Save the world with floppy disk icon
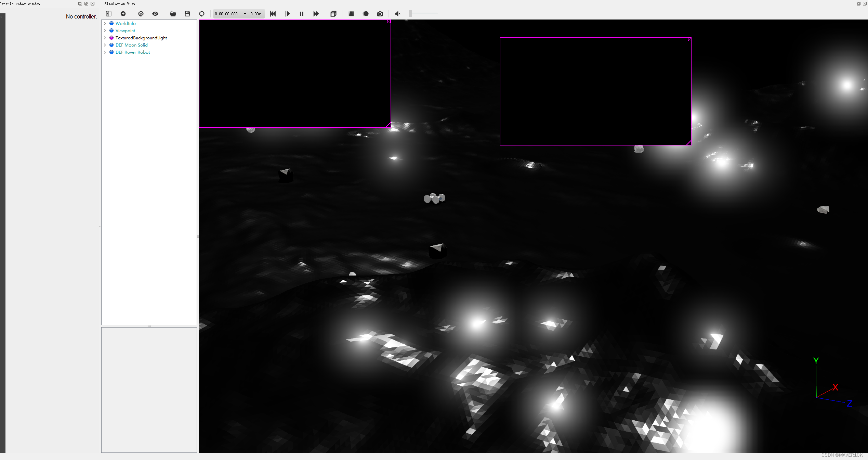The width and height of the screenshot is (868, 460). pos(187,14)
